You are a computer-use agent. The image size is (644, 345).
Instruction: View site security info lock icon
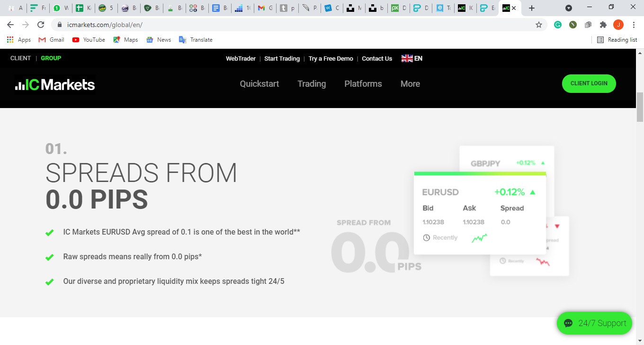[60, 25]
